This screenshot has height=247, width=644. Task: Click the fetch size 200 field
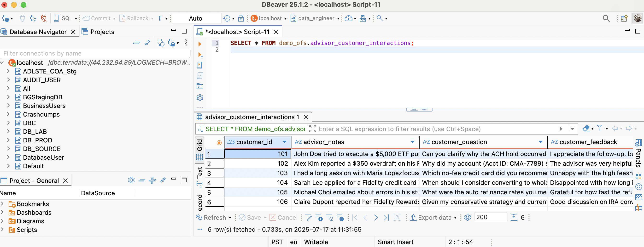(491, 217)
